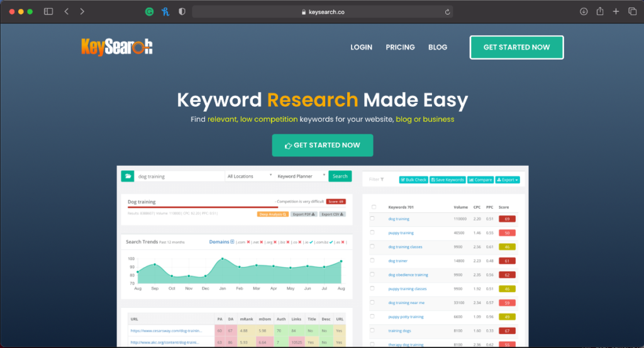Click the red competition difficulty bar
644x348 pixels.
point(203,208)
